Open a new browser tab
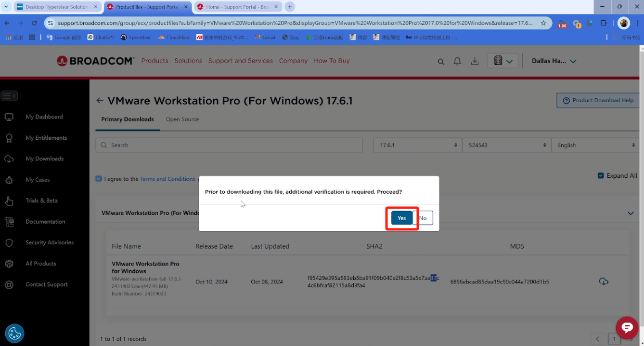This screenshot has height=346, width=644. pos(290,7)
